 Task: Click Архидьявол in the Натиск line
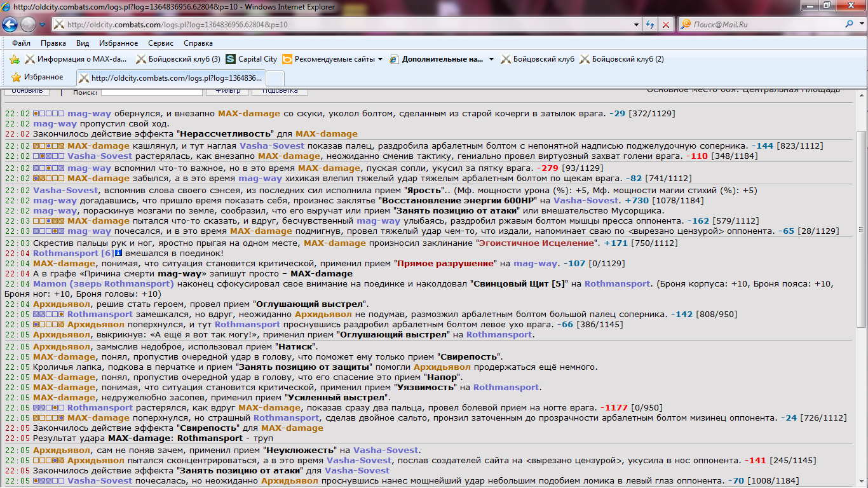tap(61, 346)
